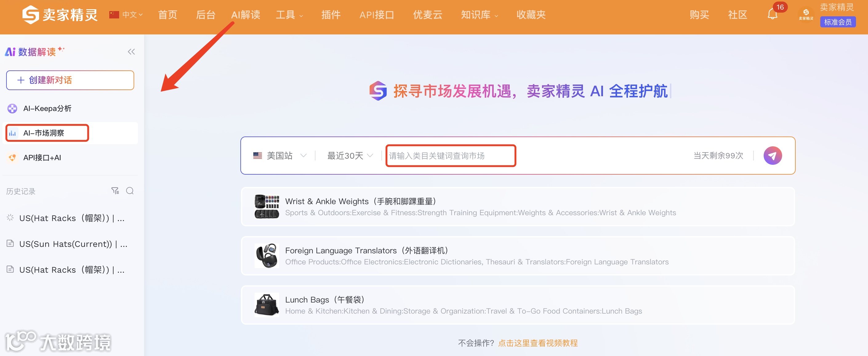
Task: Expand the 美国站 marketplace dropdown
Action: point(280,156)
